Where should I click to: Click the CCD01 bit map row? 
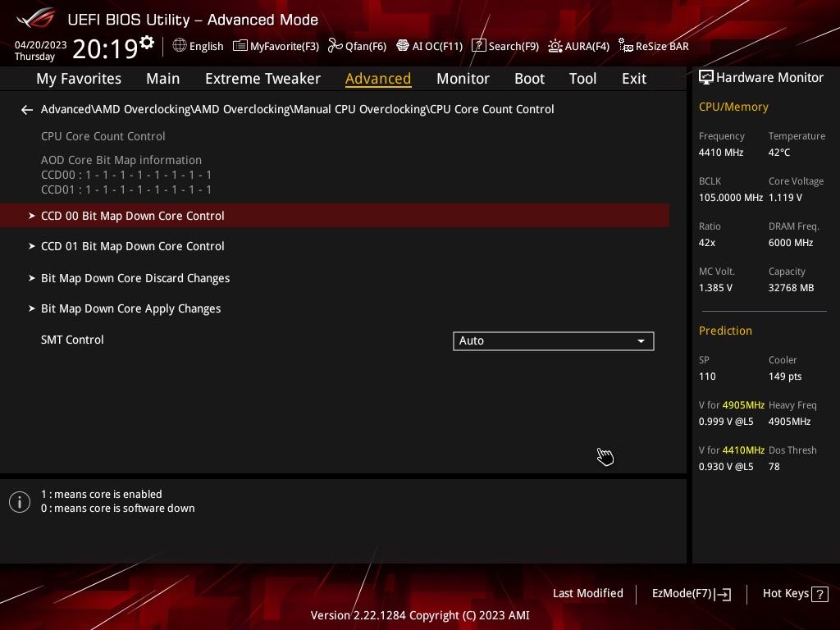[x=126, y=189]
